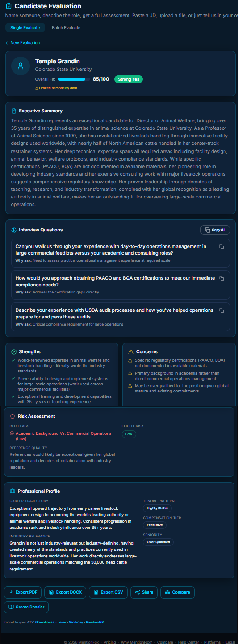Copy the day-to-day operations management question

click(x=221, y=247)
